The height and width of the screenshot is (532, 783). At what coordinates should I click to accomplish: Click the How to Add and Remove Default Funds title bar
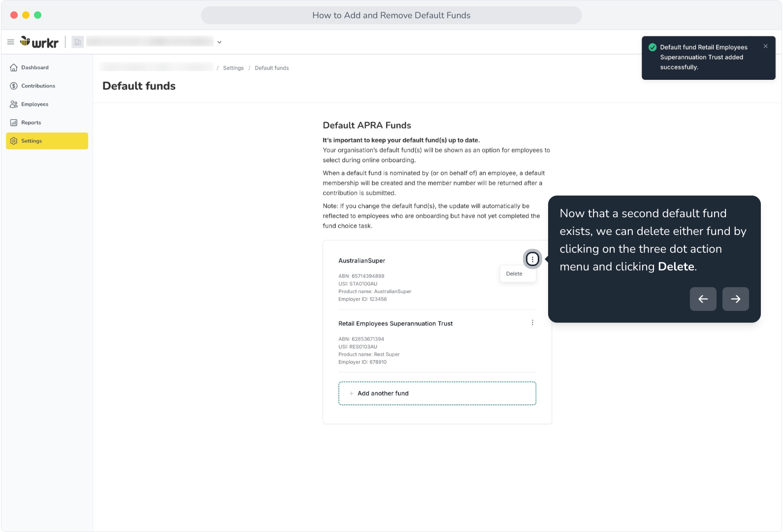(x=391, y=15)
